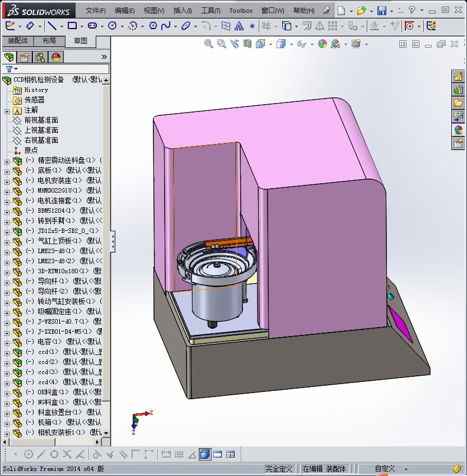
Task: Open SolidWorks Resources task pane home icon
Action: coord(458,76)
